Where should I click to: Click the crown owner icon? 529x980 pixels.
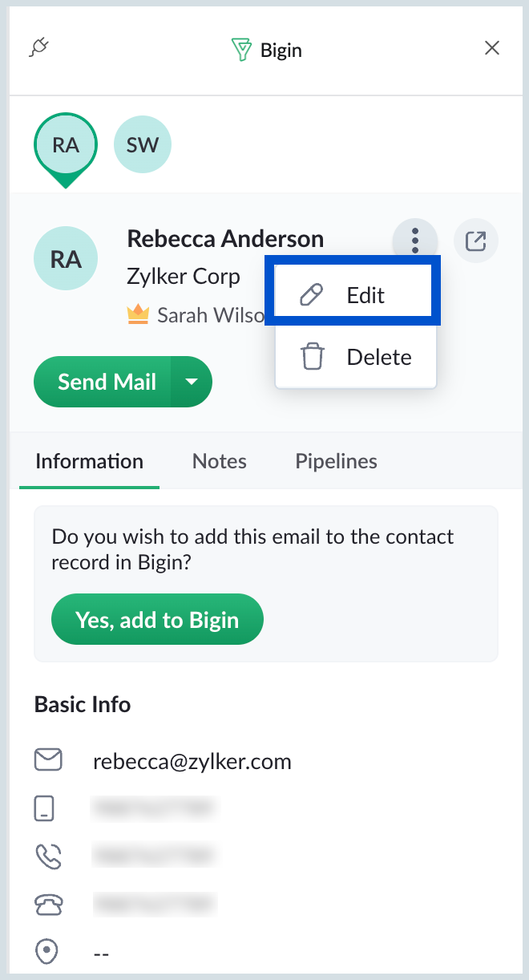(139, 315)
